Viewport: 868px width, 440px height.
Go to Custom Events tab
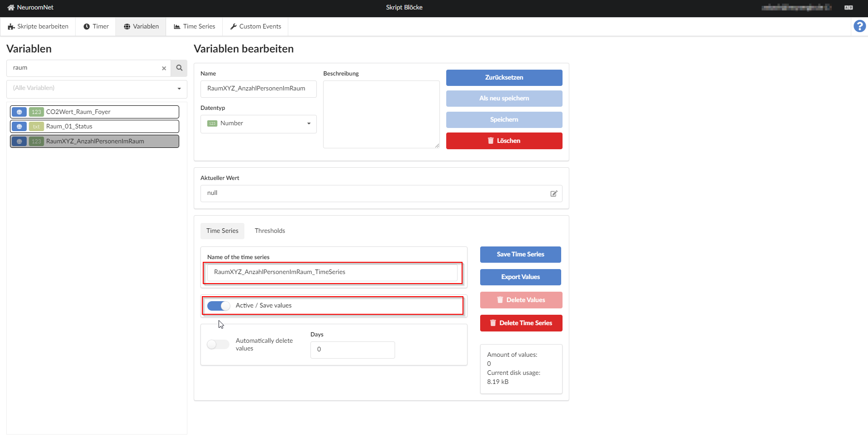pyautogui.click(x=255, y=27)
